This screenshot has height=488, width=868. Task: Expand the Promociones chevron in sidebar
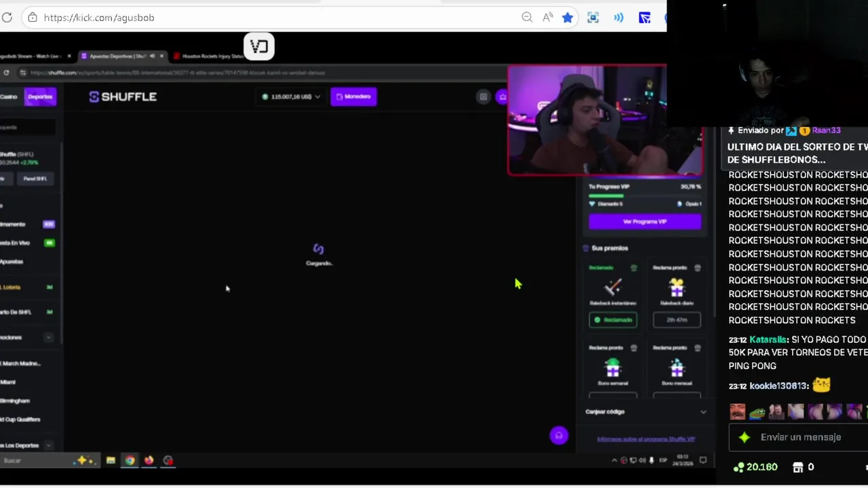coord(48,338)
